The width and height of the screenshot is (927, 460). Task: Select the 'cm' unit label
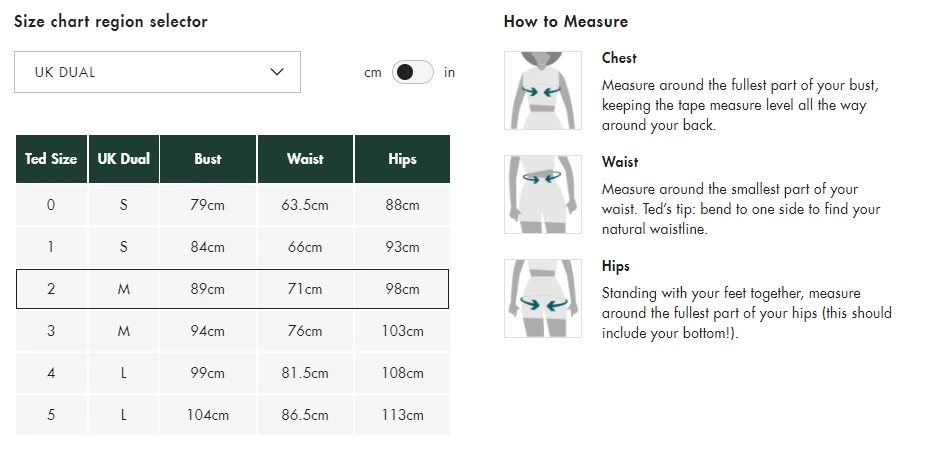[x=373, y=73]
